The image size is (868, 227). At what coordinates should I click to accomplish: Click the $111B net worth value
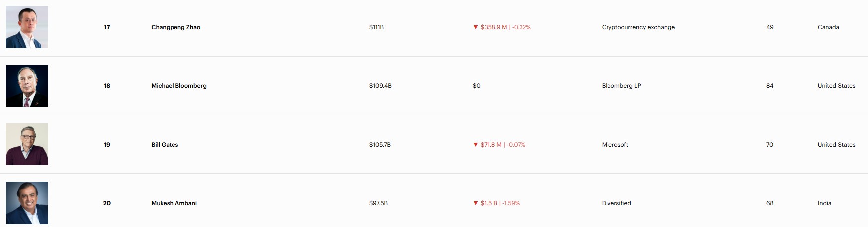click(376, 27)
